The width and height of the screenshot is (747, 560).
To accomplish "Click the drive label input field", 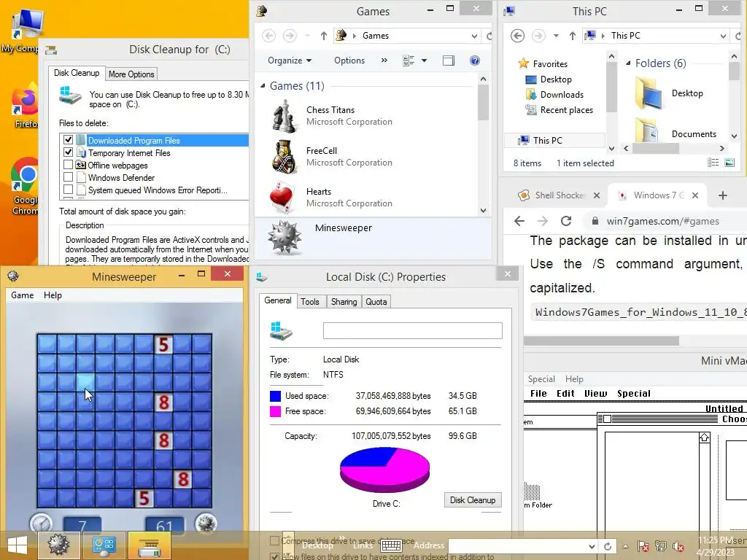I will [413, 330].
